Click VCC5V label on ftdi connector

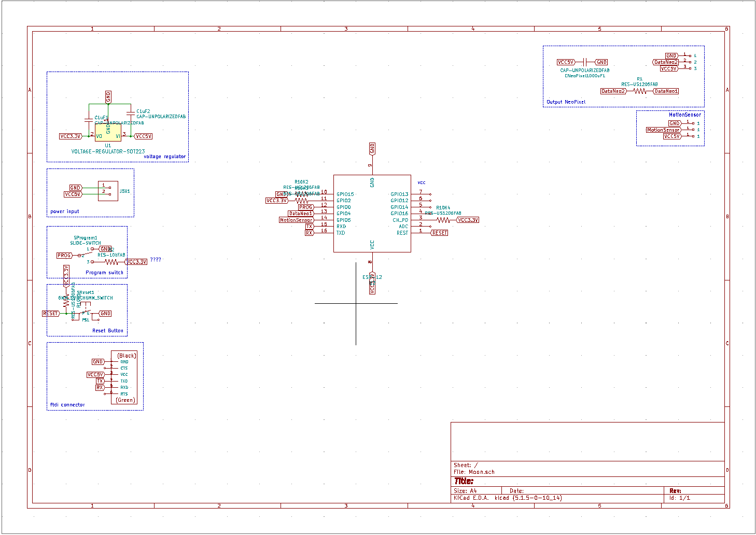(x=95, y=375)
